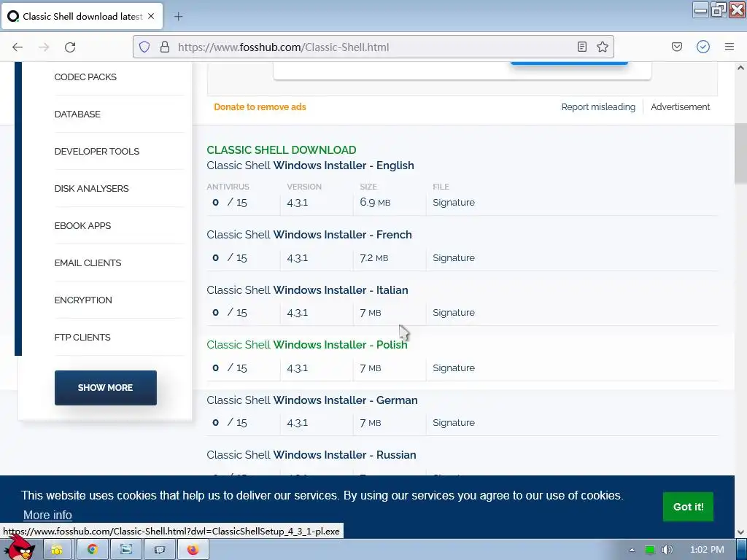This screenshot has width=747, height=560.
Task: Open DISK ANALYSERS category
Action: [x=91, y=189]
